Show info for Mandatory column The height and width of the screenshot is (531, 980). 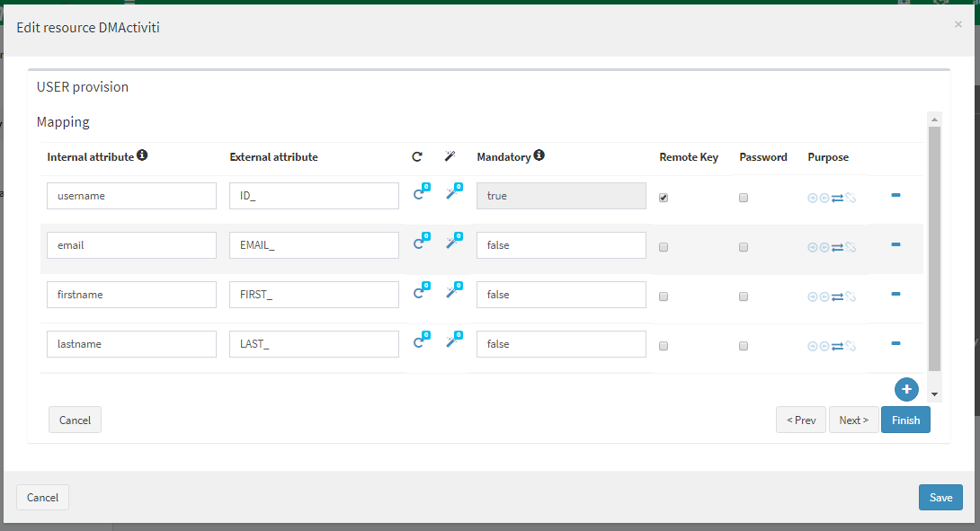coord(539,155)
